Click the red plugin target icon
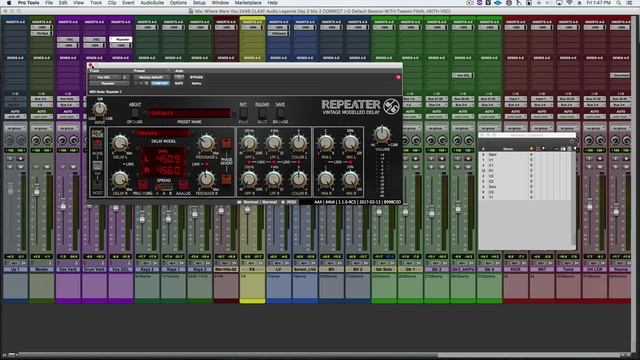640x360 pixels. 398,77
